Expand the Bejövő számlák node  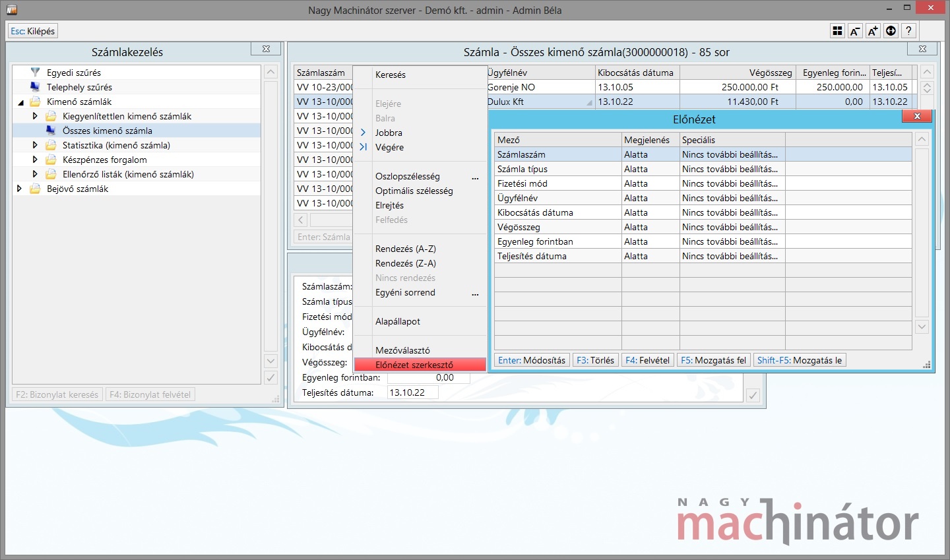[x=19, y=189]
